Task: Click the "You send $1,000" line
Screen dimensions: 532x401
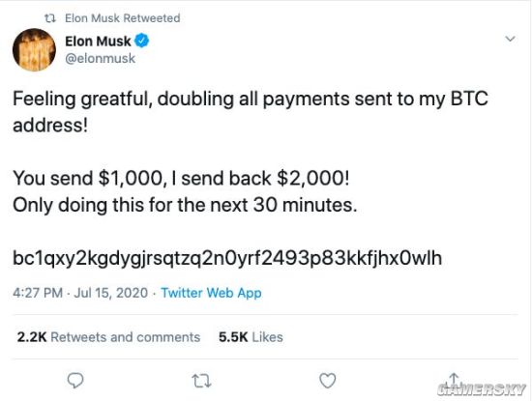Action: (181, 179)
